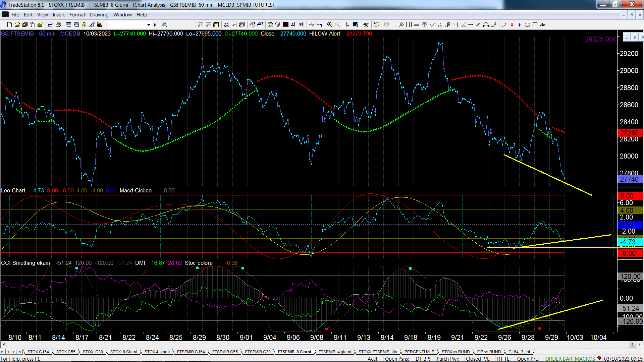Click the Leo Chart indicator label
644x362 pixels.
(13, 190)
